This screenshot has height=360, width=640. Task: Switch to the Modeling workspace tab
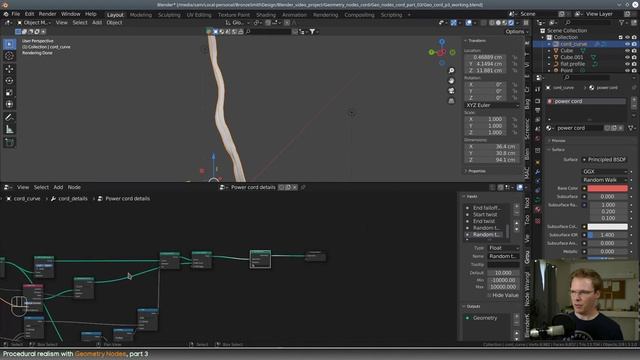click(x=140, y=15)
